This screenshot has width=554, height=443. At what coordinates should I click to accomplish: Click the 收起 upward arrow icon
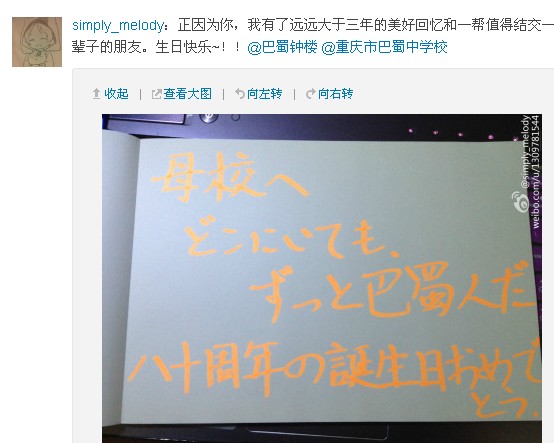pyautogui.click(x=96, y=94)
